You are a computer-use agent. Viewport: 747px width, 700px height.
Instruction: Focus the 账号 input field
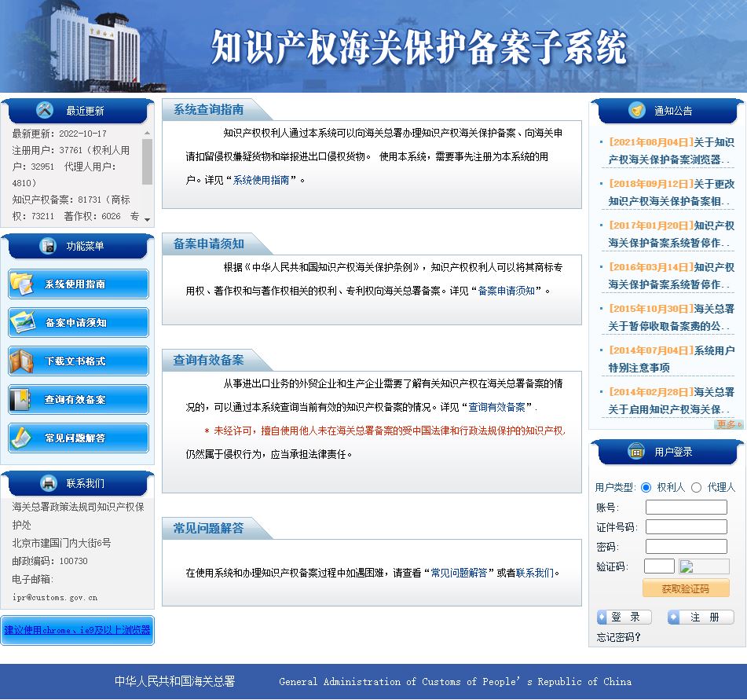point(686,507)
